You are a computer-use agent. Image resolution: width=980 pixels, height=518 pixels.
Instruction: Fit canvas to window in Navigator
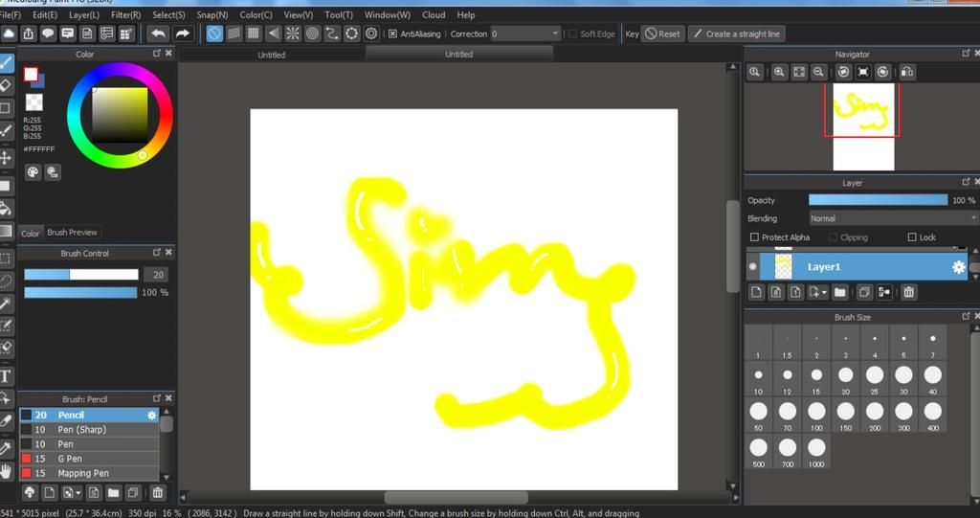pyautogui.click(x=799, y=72)
